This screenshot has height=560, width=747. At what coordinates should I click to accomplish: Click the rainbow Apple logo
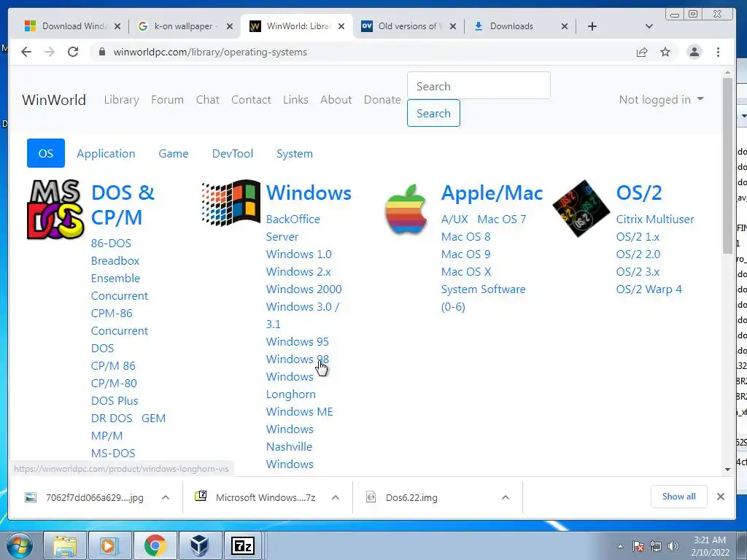[x=406, y=209]
